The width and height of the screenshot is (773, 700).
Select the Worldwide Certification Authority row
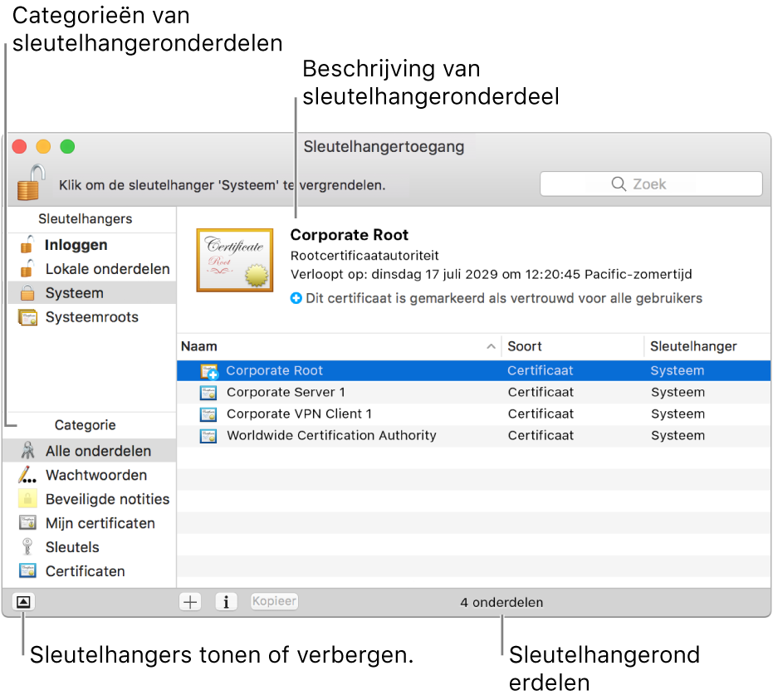click(x=473, y=436)
